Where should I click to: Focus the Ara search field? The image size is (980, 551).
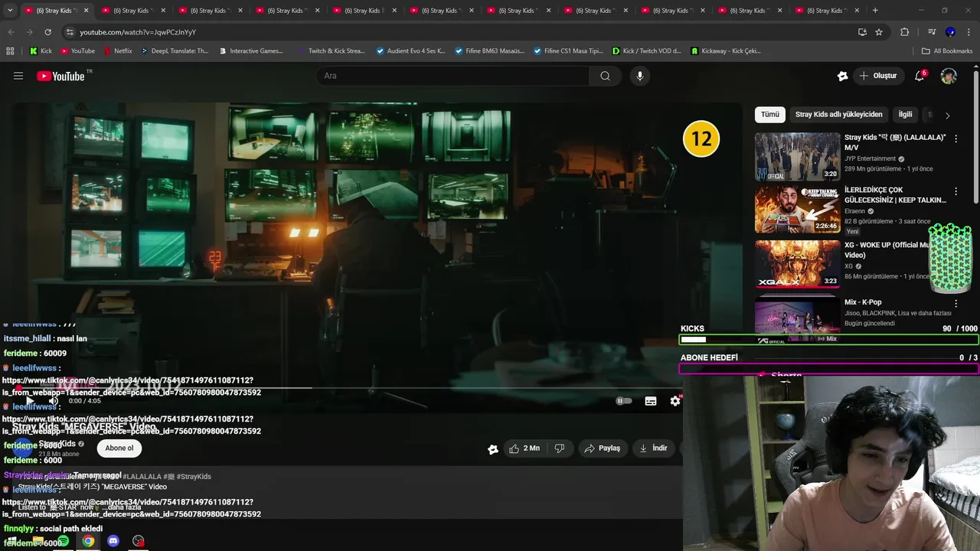tap(452, 76)
